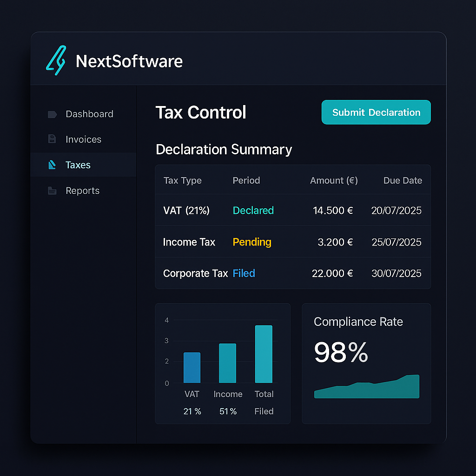The width and height of the screenshot is (476, 476).
Task: Click the 98% compliance rate value
Action: pos(341,352)
